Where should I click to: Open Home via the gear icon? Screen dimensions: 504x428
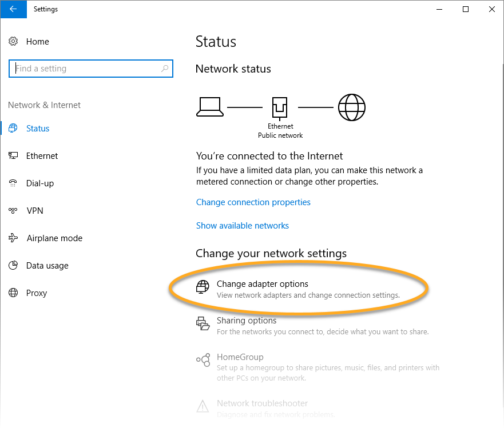pyautogui.click(x=13, y=42)
